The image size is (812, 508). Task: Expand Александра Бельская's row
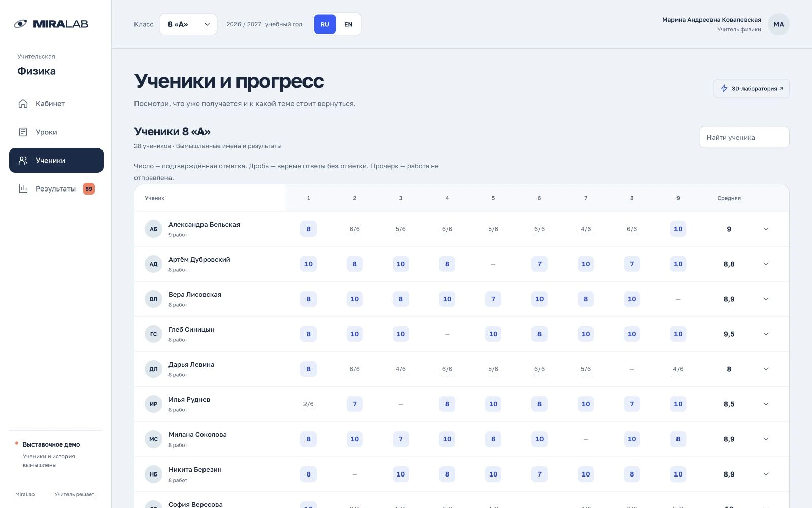(766, 229)
